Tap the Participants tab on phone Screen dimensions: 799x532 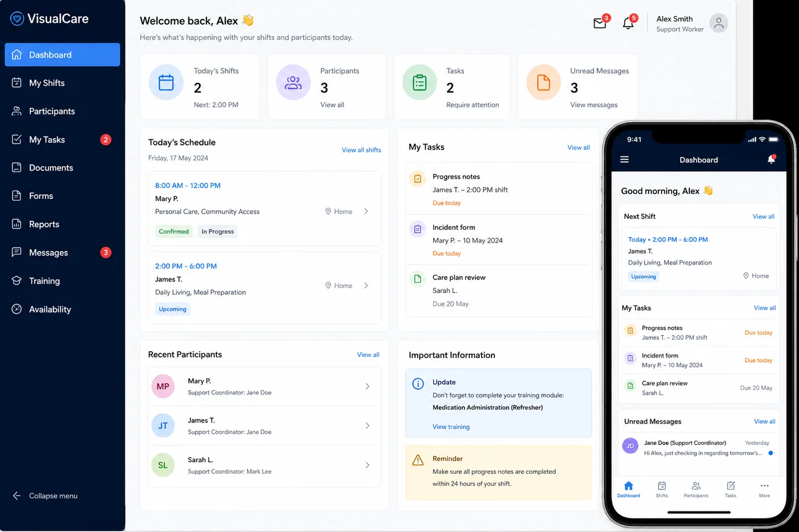[x=696, y=489]
